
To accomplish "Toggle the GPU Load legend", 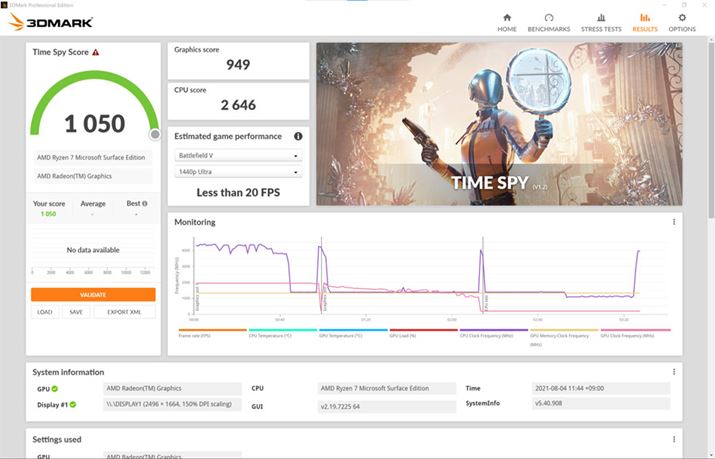I will click(423, 333).
